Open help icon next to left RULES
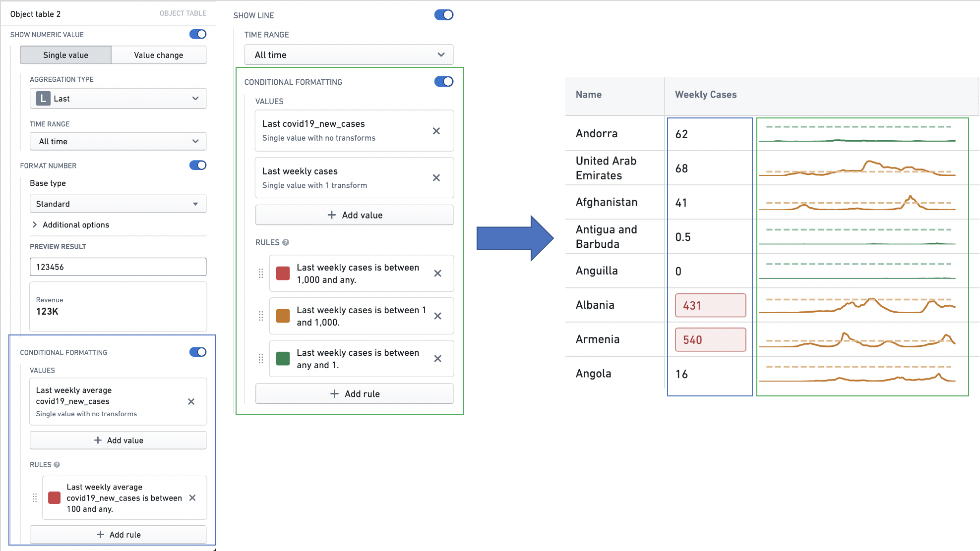Screen dimensions: 980x551 [57, 465]
